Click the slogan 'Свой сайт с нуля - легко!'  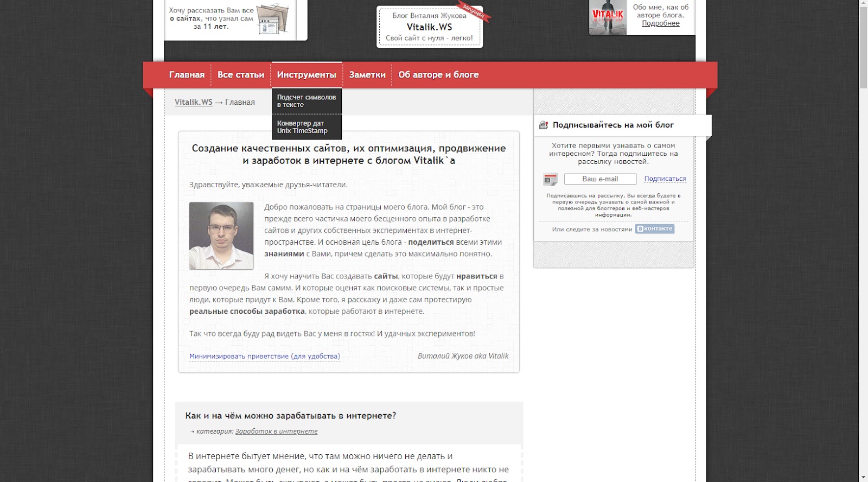coord(429,38)
